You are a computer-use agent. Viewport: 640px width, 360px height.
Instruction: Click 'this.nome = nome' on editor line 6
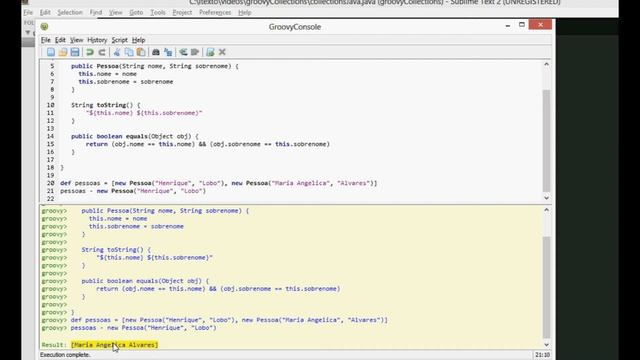point(107,73)
